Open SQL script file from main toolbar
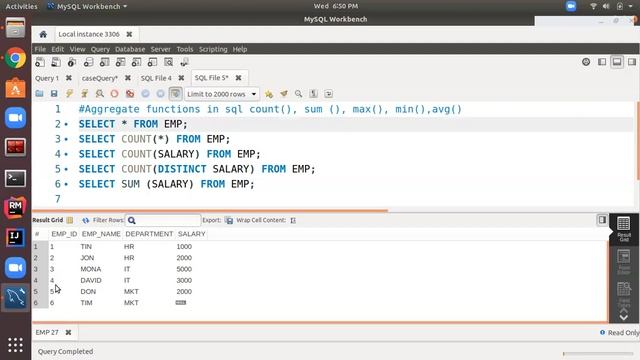Viewport: 640px width, 360px height. (56, 62)
